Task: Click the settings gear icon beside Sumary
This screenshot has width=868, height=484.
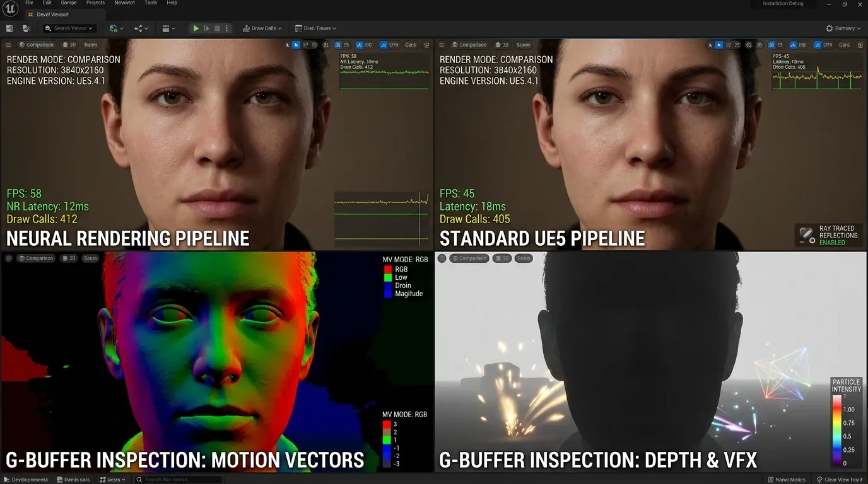Action: pos(830,28)
